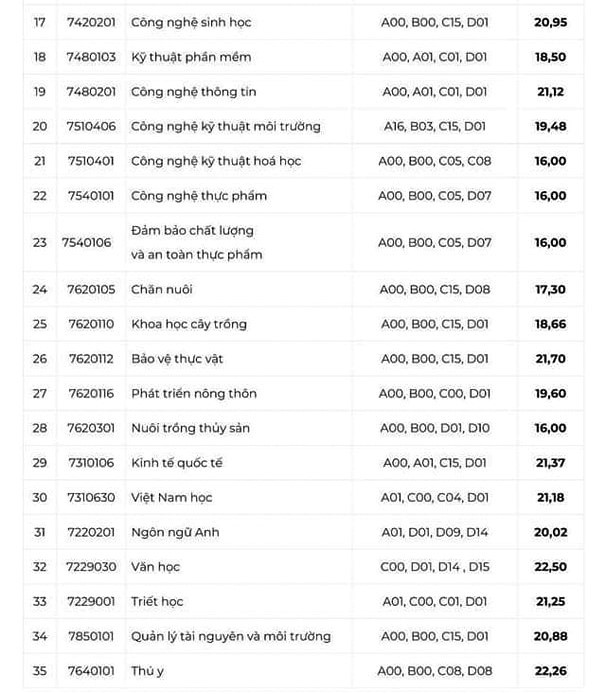Click Đảm bảo chất lượng và an toàn thực phẩm

(x=196, y=242)
